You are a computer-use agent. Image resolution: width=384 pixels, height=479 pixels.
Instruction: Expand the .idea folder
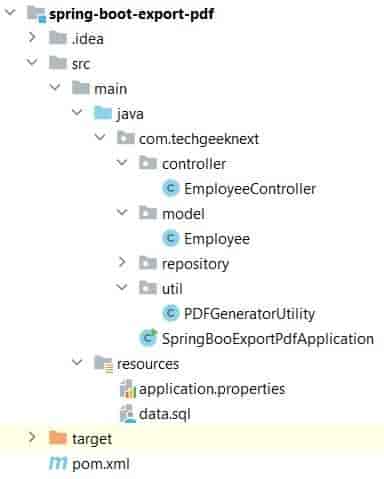pyautogui.click(x=32, y=37)
